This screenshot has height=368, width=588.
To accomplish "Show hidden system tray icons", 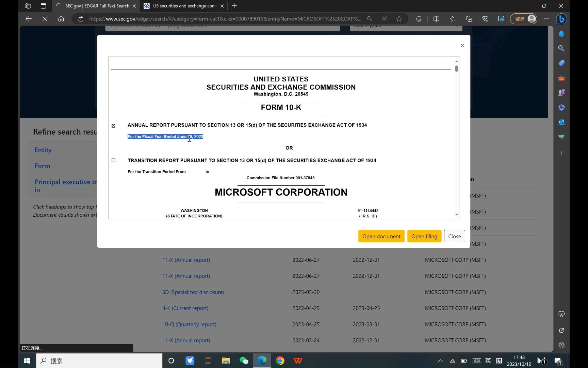I will click(440, 361).
